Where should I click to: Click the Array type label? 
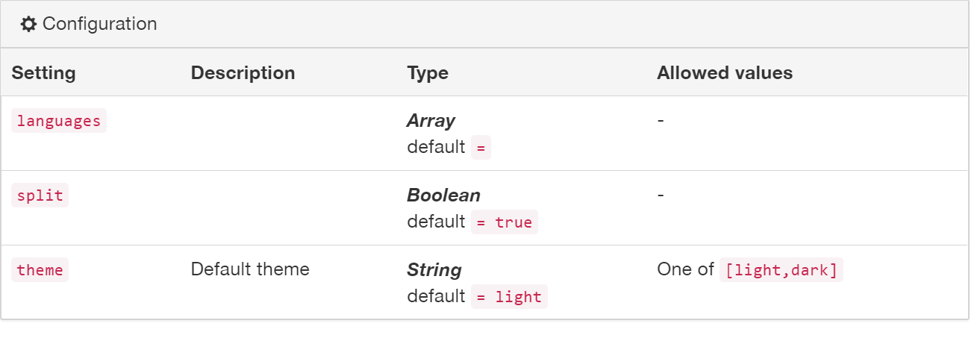click(x=431, y=121)
